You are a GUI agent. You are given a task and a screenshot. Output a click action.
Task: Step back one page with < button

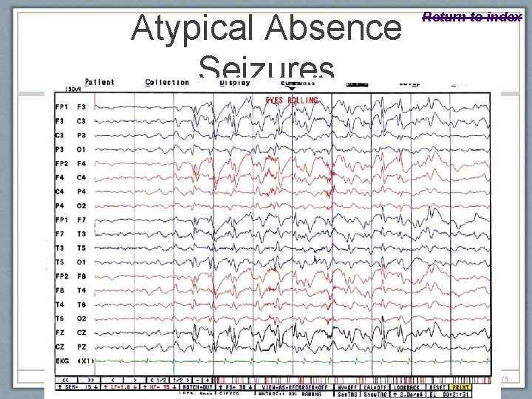(x=112, y=380)
